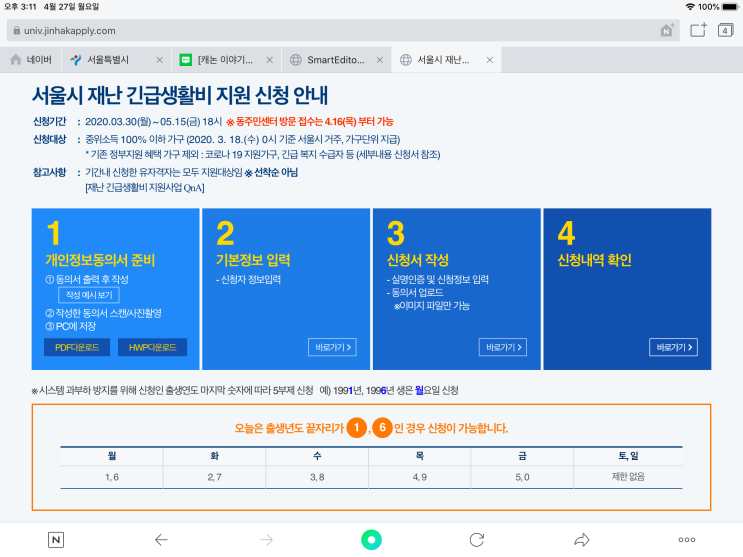Tap the lock icon in the address bar
This screenshot has width=743, height=557.
17,30
